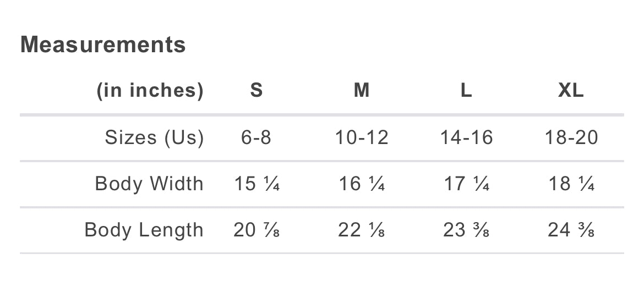Screen dimensions: 644x287
Task: Click the 15 ¼ body width value
Action: click(x=256, y=184)
